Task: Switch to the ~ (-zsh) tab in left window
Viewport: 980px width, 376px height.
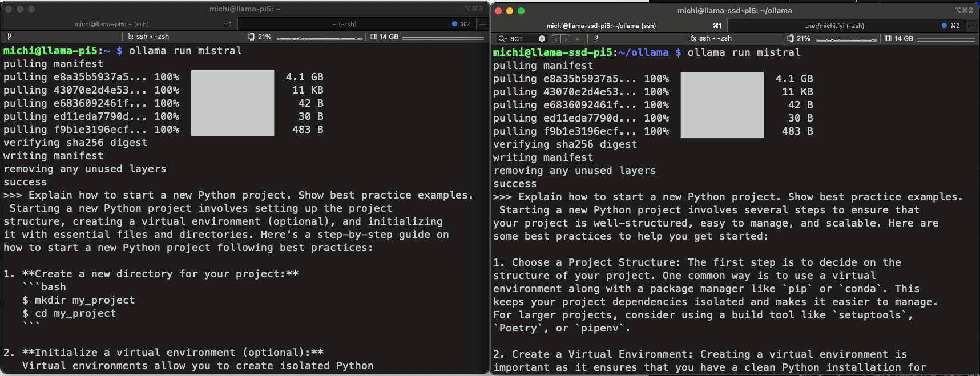Action: coord(344,24)
